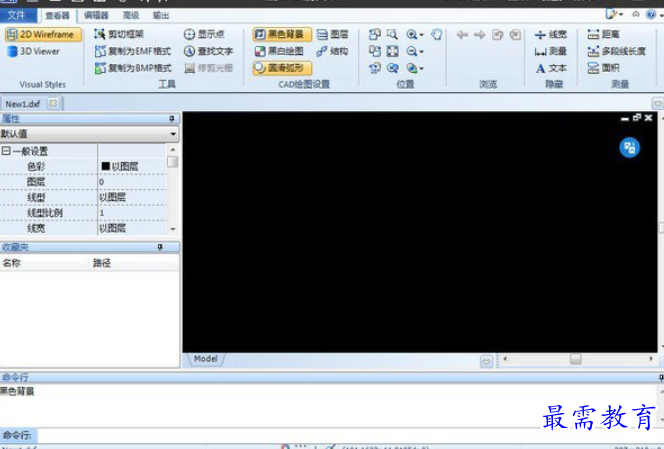Screen dimensions: 664x449
Task: Select the 距离 distance measure tool
Action: (603, 34)
